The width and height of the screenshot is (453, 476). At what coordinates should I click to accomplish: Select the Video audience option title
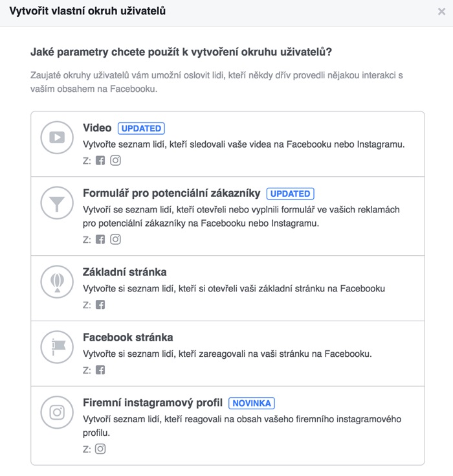97,128
